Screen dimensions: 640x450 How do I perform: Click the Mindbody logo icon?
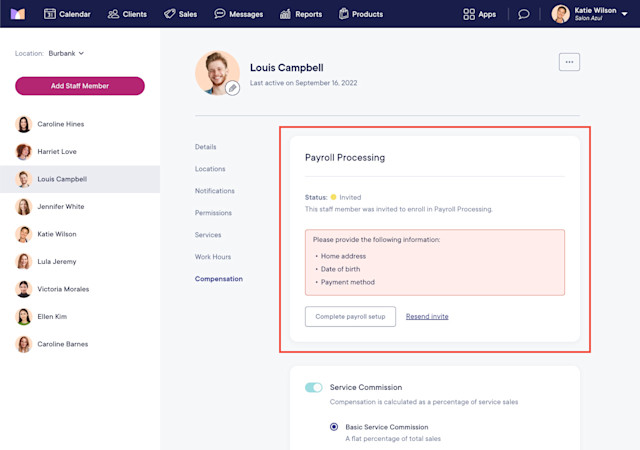[x=18, y=14]
